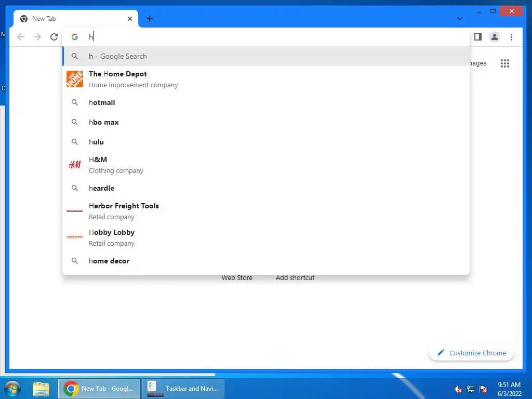Click the taskbar clock showing 9:51 AM

click(509, 389)
